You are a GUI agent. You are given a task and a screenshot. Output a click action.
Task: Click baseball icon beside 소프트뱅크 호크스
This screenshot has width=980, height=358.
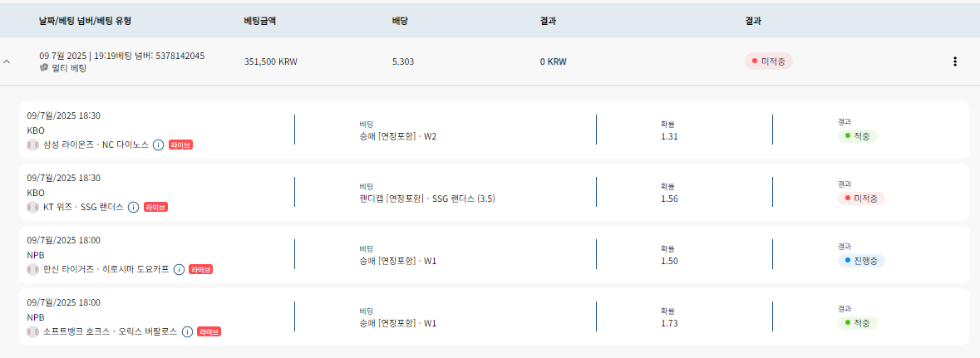coord(33,331)
